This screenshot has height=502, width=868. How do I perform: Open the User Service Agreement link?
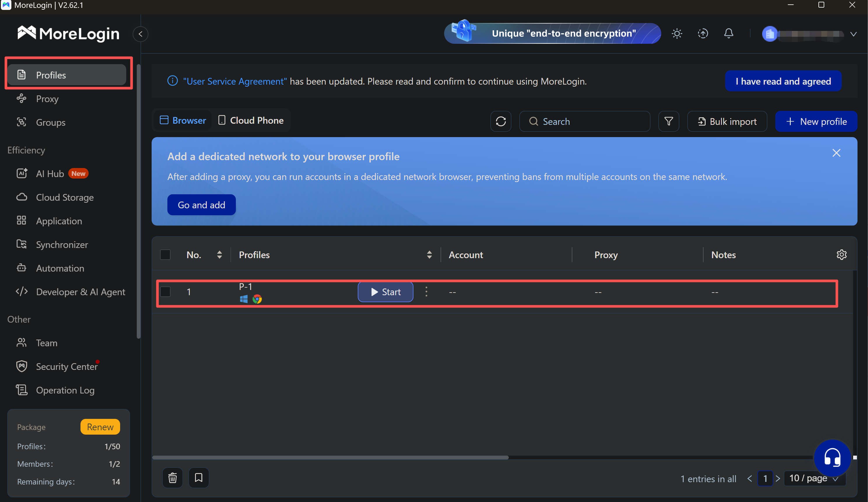(235, 81)
